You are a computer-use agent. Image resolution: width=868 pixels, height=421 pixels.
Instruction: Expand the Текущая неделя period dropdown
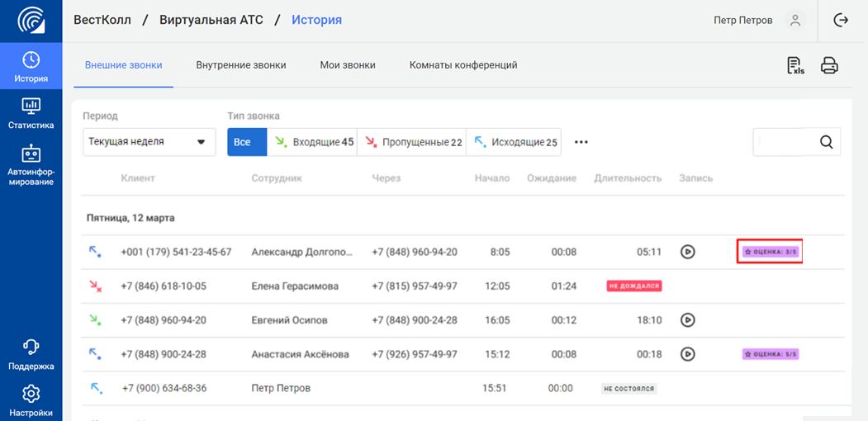pyautogui.click(x=149, y=142)
